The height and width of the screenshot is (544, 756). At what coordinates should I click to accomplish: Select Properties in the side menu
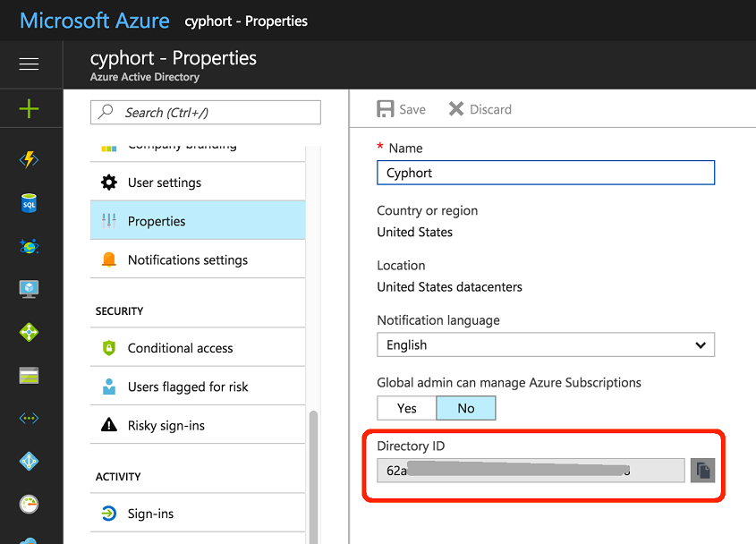pos(157,221)
